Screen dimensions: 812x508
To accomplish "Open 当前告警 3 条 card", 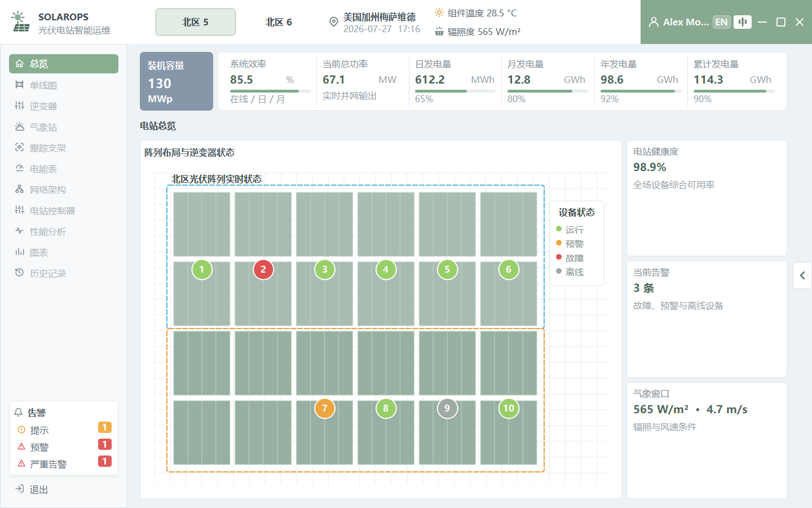I will [x=707, y=319].
